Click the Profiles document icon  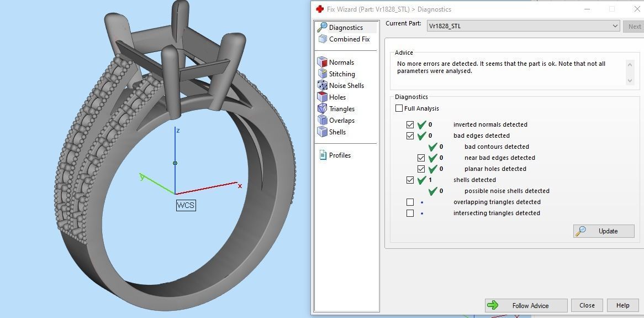323,155
